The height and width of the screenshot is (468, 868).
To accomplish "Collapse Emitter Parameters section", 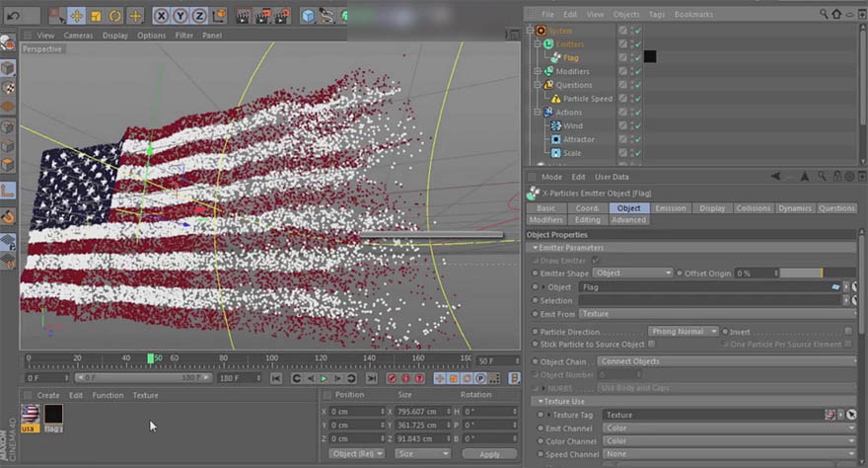I will (535, 248).
